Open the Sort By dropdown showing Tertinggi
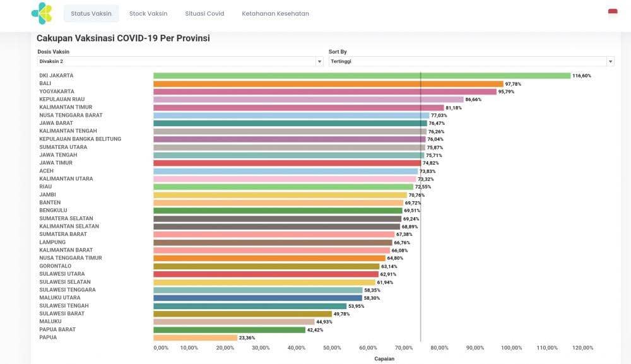This screenshot has height=364, width=631. point(470,61)
